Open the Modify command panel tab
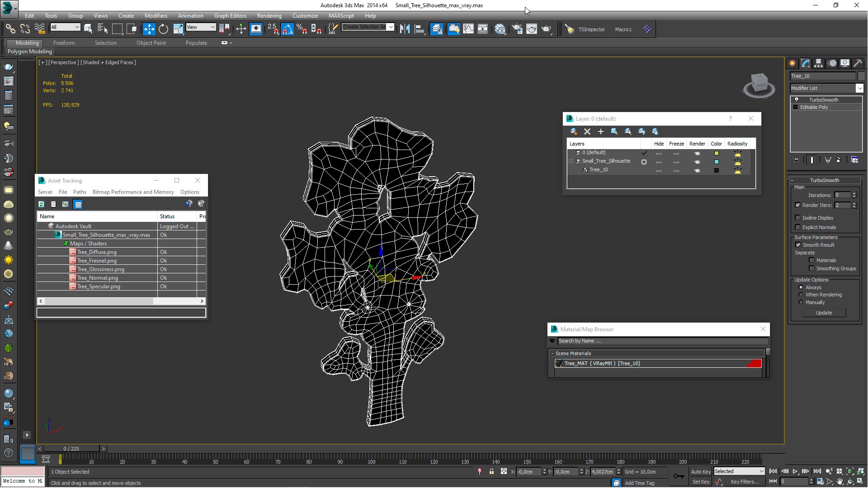The width and height of the screenshot is (868, 488). pos(806,63)
